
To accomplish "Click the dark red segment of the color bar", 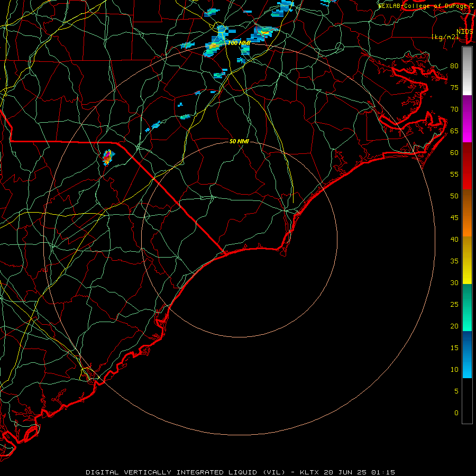I will (467, 166).
